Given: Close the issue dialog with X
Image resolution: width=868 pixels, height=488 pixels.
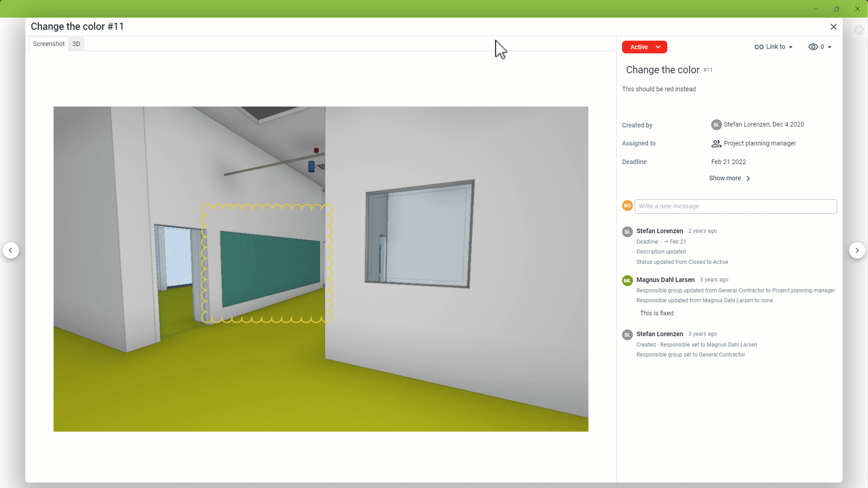Looking at the screenshot, I should (834, 27).
